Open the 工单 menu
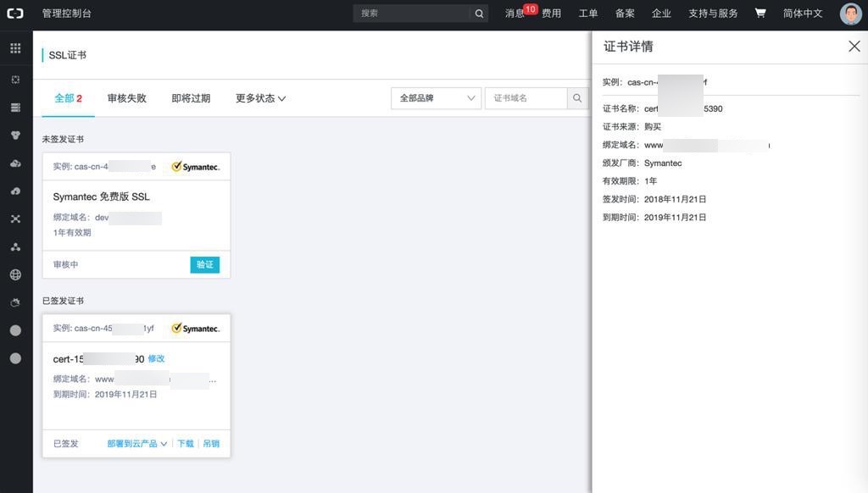The height and width of the screenshot is (493, 868). 588,14
